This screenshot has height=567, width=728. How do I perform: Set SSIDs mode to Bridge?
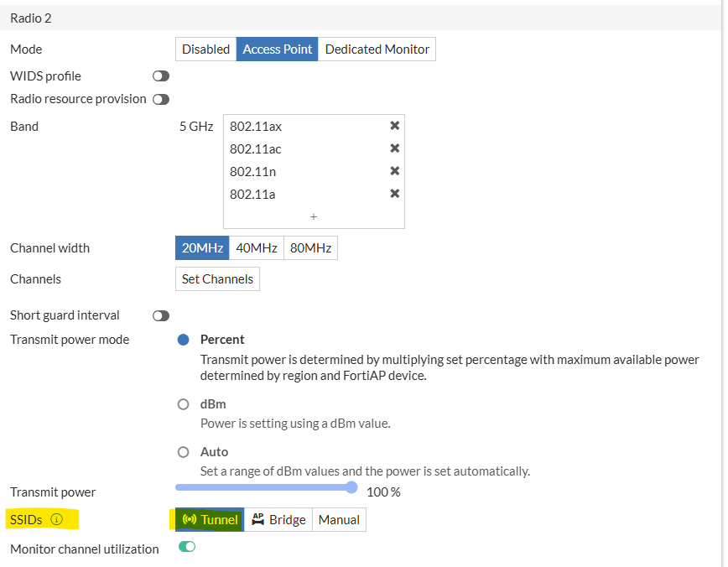coord(278,520)
